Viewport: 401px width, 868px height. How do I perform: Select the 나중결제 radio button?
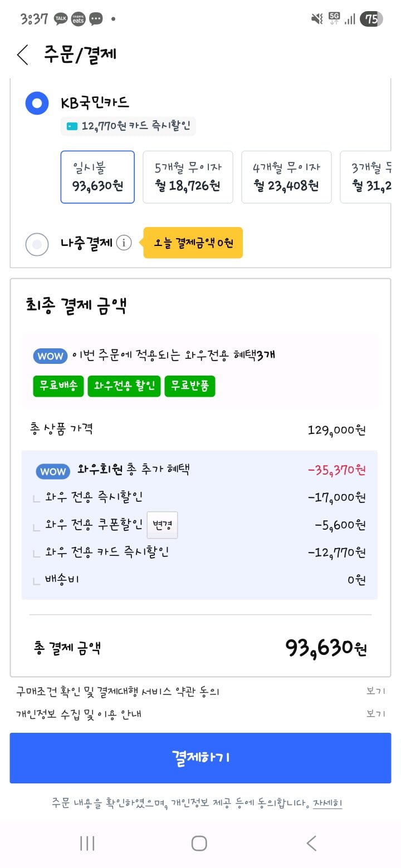click(37, 244)
